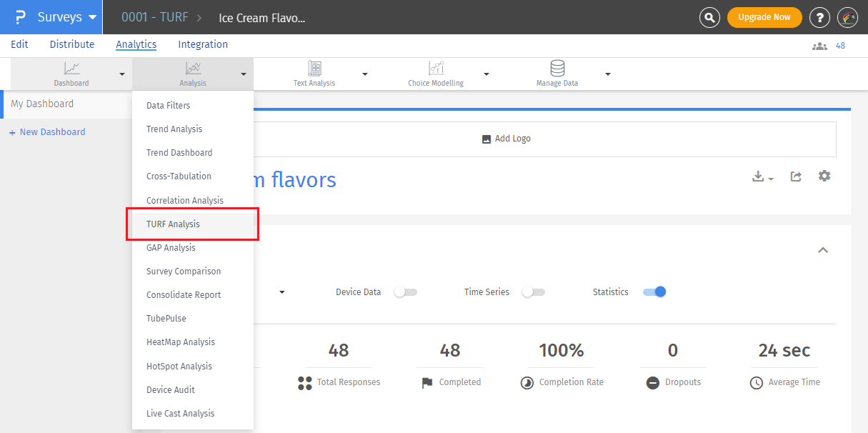Select TURF Analysis from the menu
Image resolution: width=868 pixels, height=433 pixels.
tap(173, 224)
